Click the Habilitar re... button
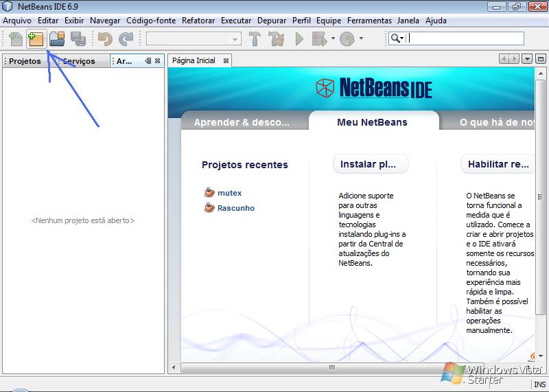The height and width of the screenshot is (392, 549). tap(498, 164)
